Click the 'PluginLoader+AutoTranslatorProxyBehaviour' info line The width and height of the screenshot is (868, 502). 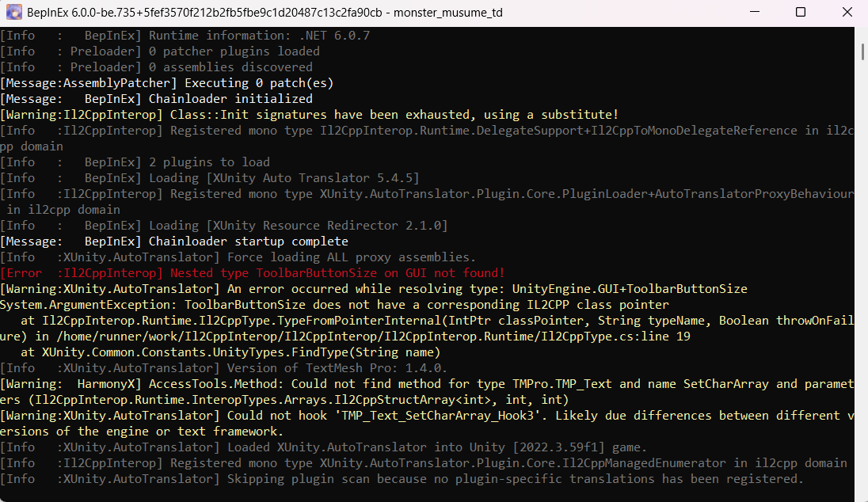click(427, 194)
